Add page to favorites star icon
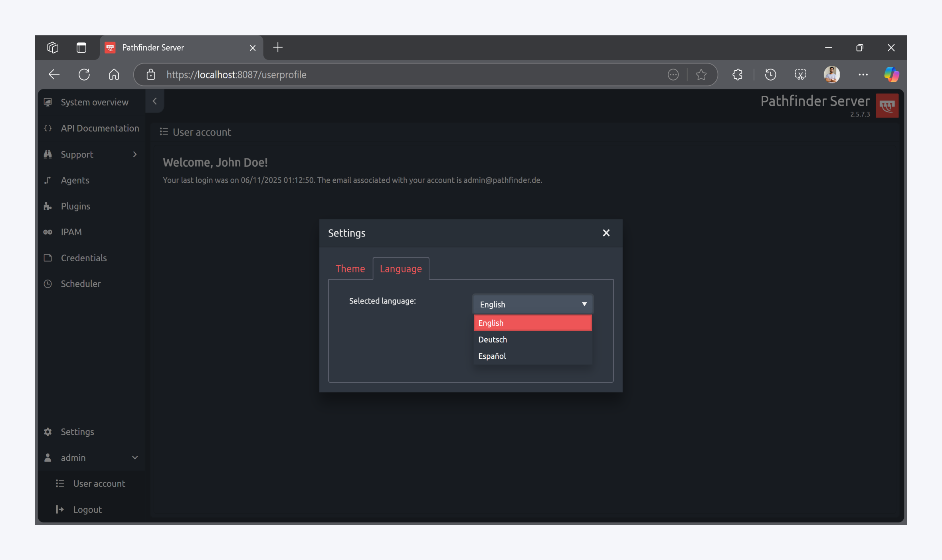 point(701,75)
